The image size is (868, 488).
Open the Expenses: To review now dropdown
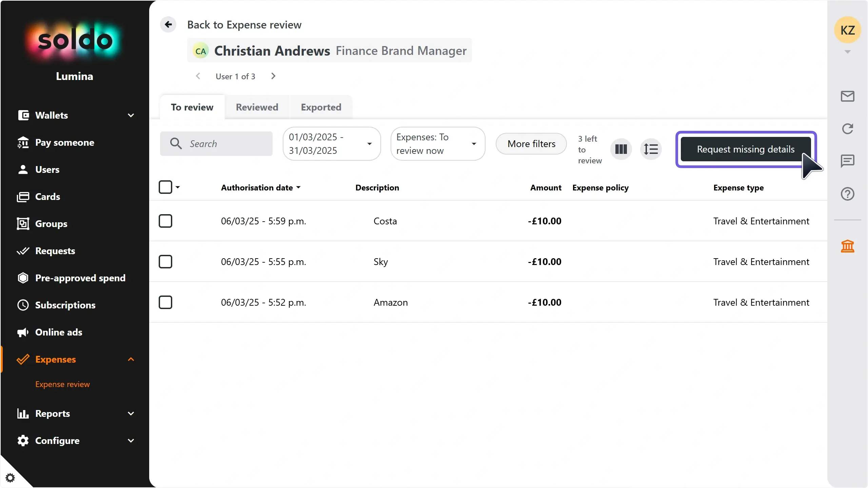pyautogui.click(x=438, y=144)
